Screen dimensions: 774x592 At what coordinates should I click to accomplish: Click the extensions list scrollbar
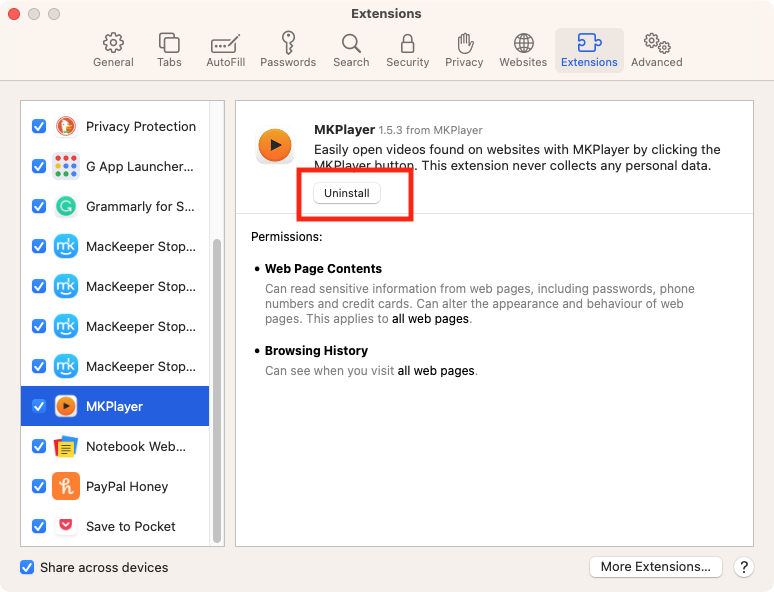[x=216, y=391]
